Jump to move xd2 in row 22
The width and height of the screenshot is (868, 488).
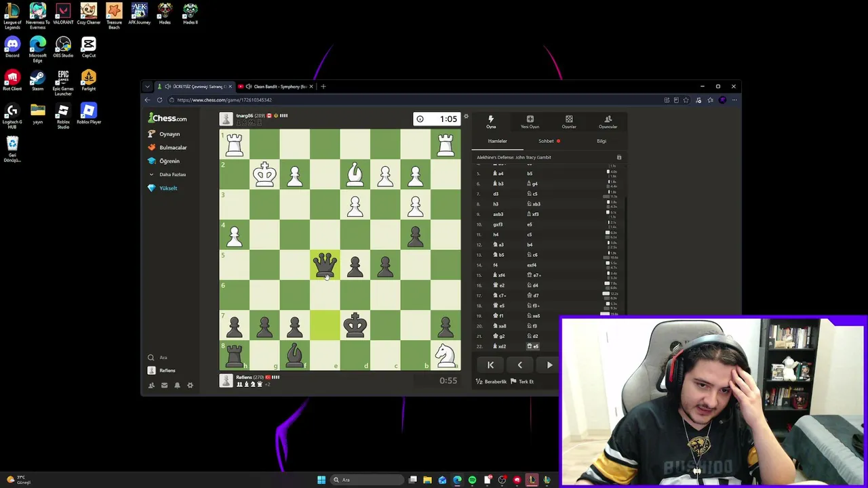500,346
